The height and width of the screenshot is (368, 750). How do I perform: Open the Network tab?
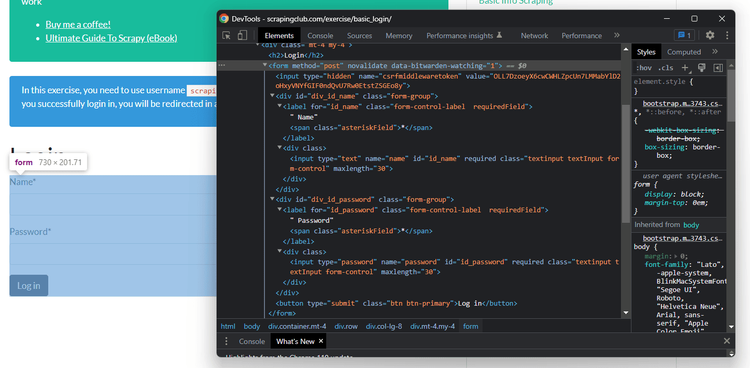pos(534,35)
